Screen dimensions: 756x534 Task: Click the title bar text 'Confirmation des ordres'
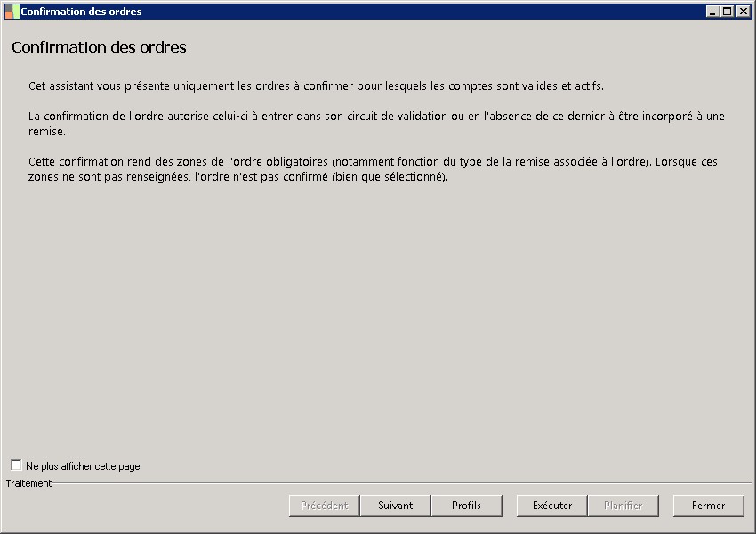tap(81, 11)
